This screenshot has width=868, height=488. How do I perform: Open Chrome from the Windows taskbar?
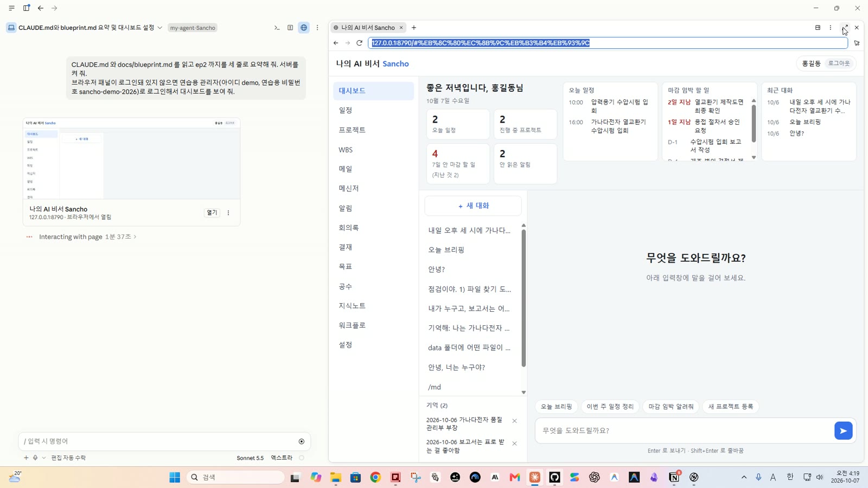[375, 477]
